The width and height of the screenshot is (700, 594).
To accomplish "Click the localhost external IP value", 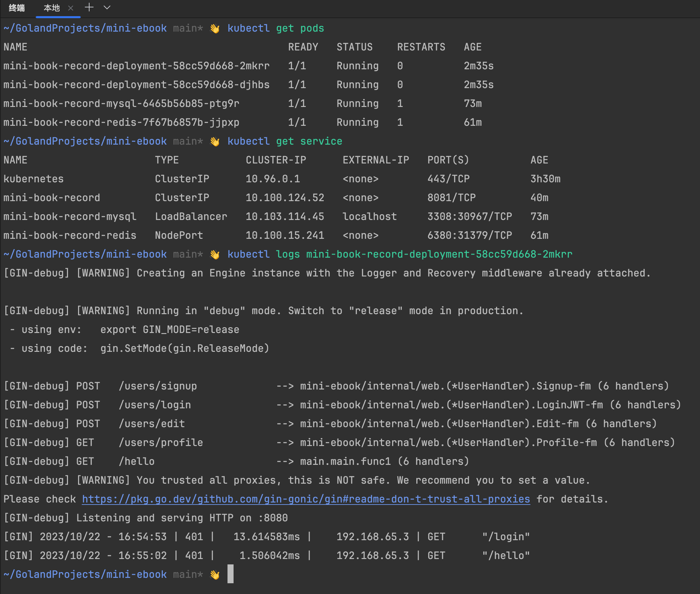I will coord(370,217).
